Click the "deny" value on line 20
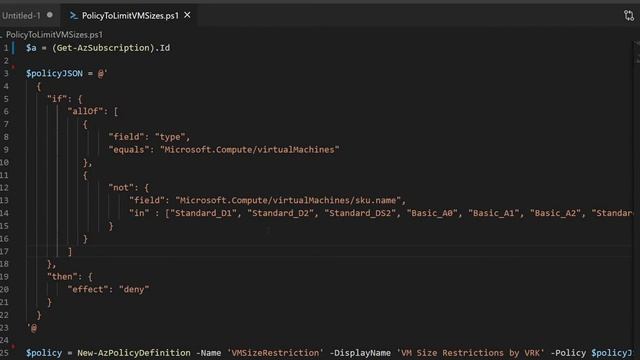The image size is (640, 360). point(134,289)
